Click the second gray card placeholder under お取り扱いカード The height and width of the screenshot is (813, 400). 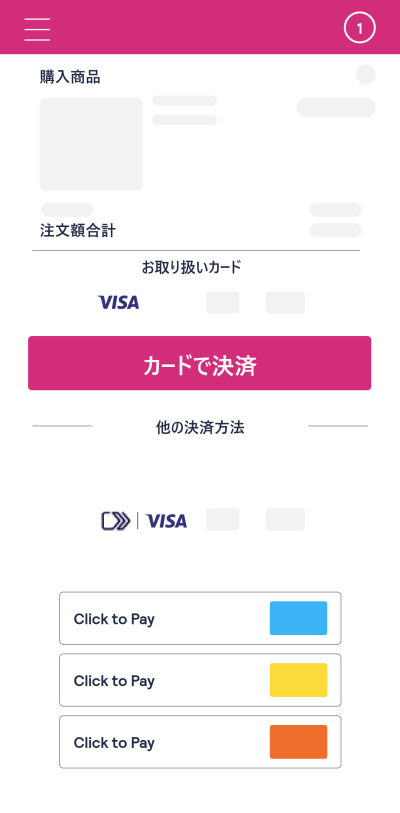pyautogui.click(x=285, y=302)
